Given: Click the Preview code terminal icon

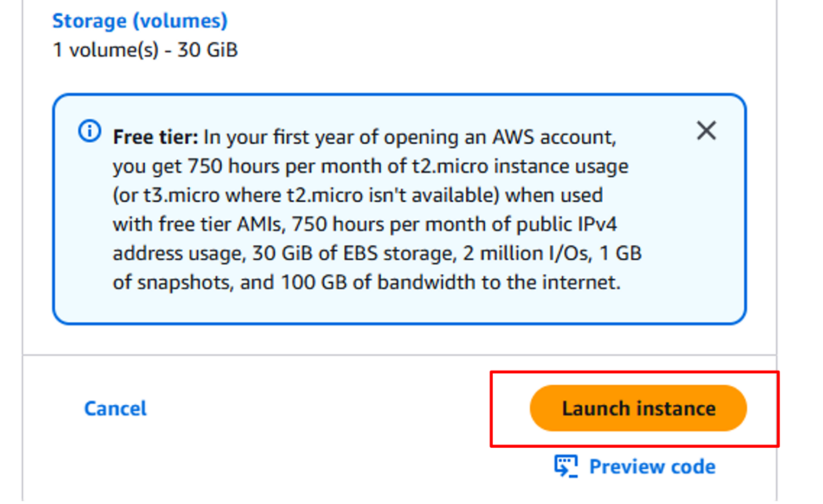Looking at the screenshot, I should 567,466.
